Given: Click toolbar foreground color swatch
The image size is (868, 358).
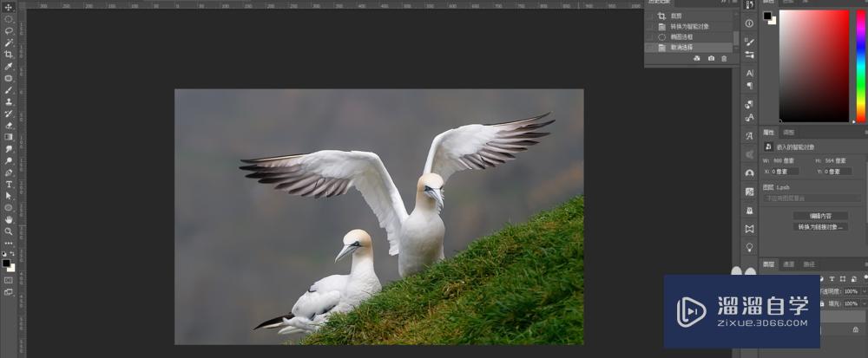Looking at the screenshot, I should [x=6, y=264].
